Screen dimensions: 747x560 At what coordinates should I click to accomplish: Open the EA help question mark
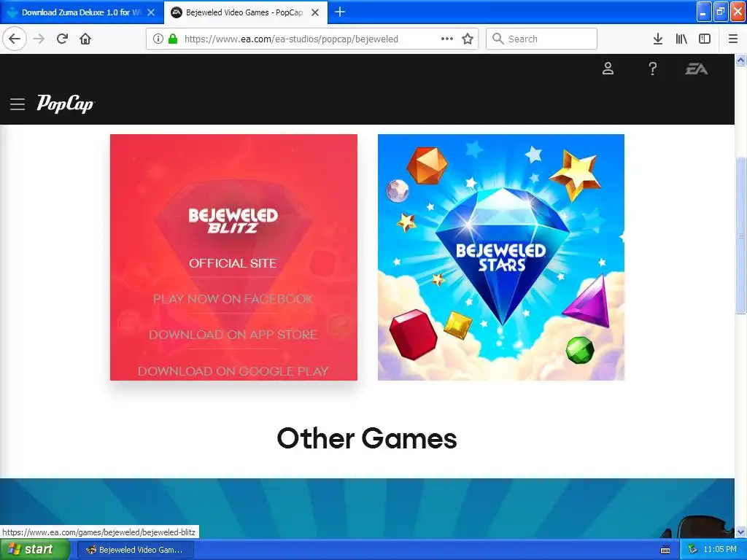tap(653, 69)
